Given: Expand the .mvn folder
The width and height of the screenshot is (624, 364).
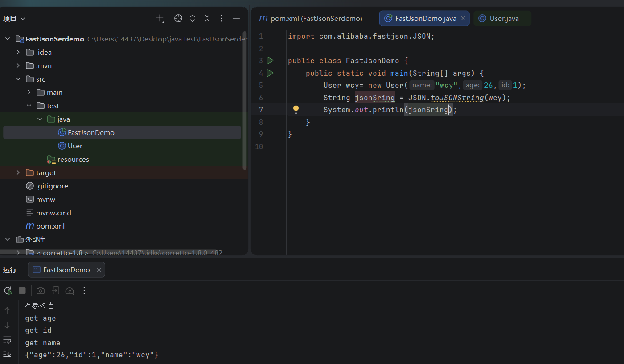Looking at the screenshot, I should [18, 65].
